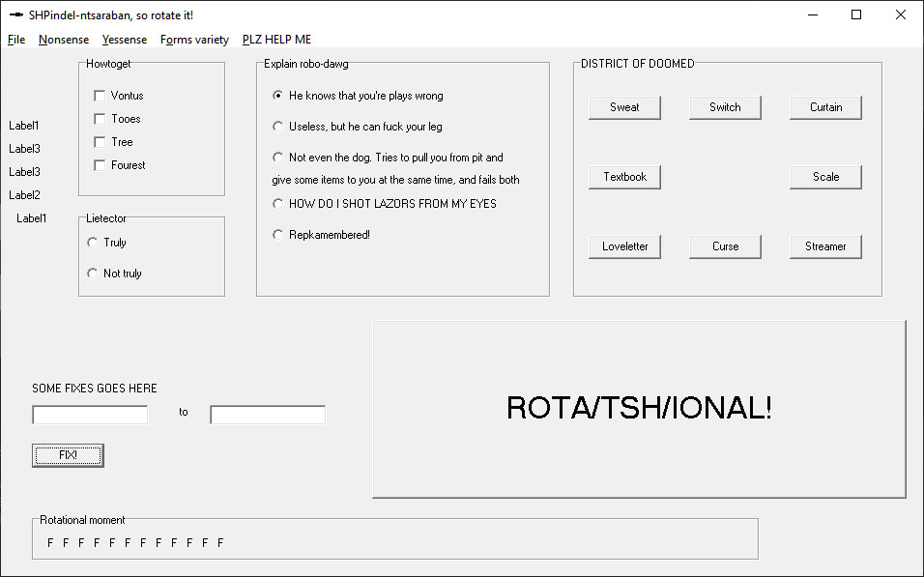
Task: Open the Nonsense menu
Action: click(64, 40)
